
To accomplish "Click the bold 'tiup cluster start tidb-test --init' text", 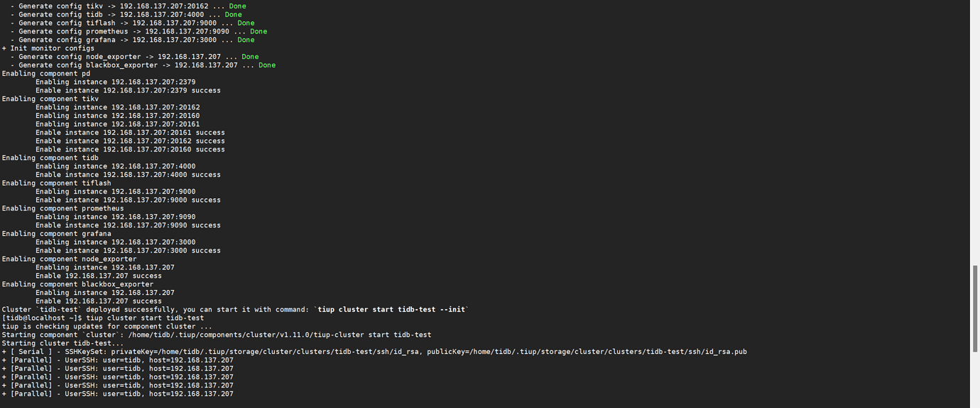I will [x=391, y=310].
